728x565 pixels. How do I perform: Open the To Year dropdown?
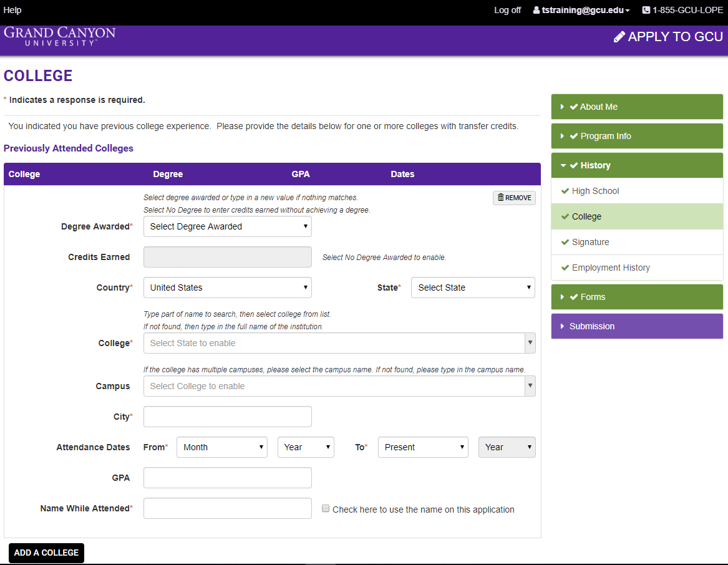(x=507, y=447)
